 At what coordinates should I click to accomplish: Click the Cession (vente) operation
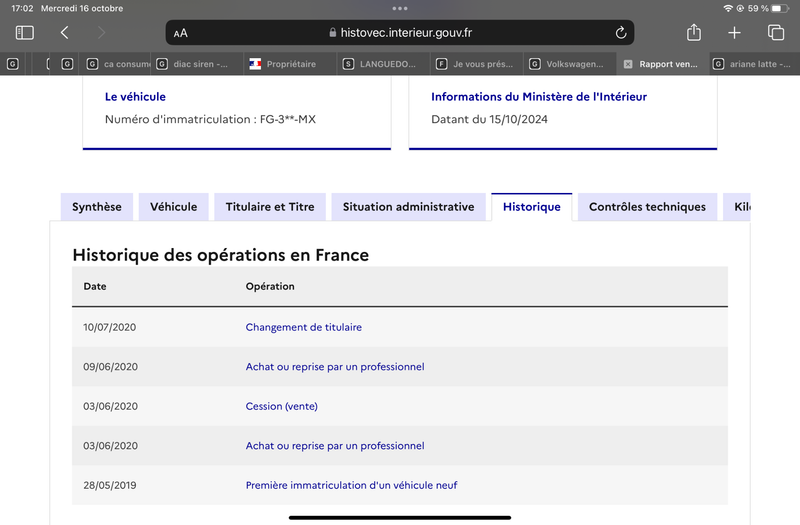[x=282, y=406]
